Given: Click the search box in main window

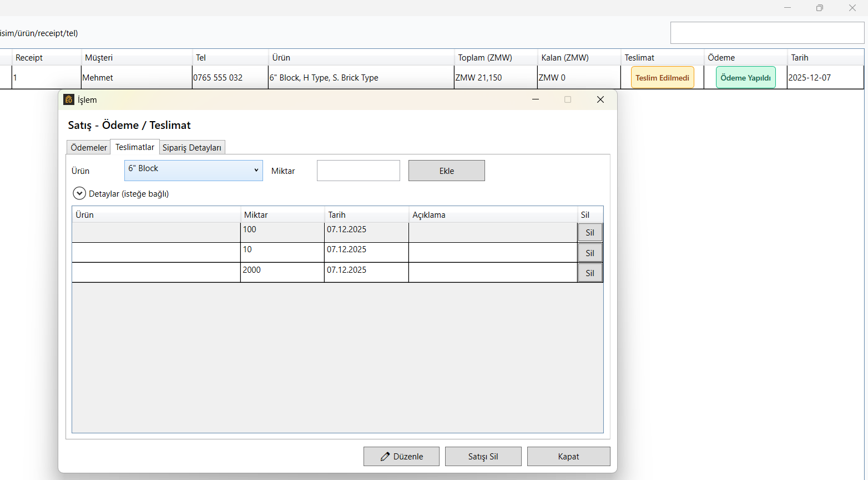Looking at the screenshot, I should pos(768,33).
